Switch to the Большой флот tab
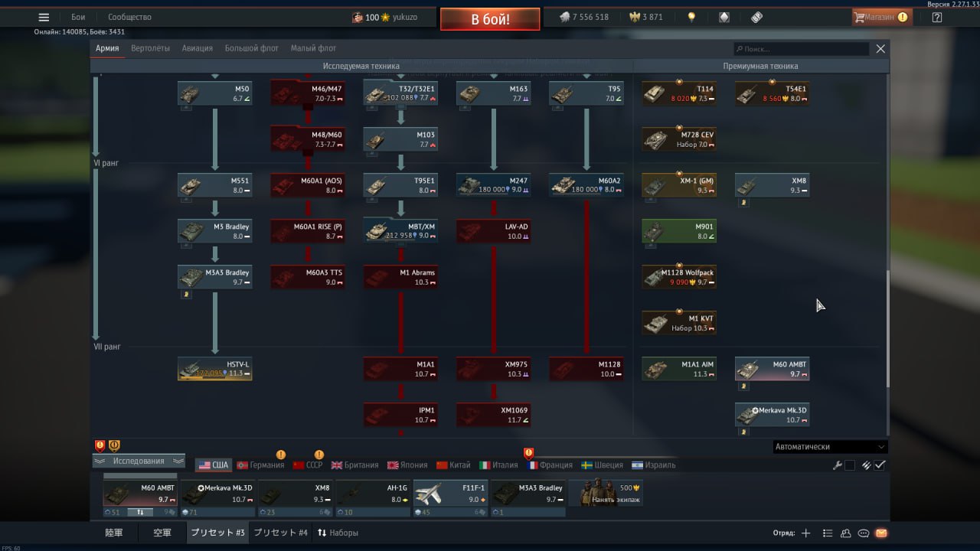The width and height of the screenshot is (980, 551). click(x=252, y=48)
